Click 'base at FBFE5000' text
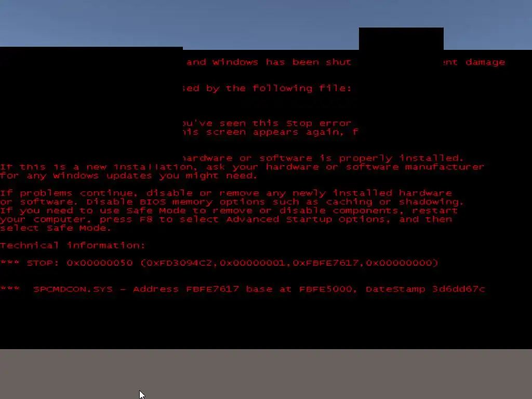This screenshot has width=532, height=399. click(299, 289)
